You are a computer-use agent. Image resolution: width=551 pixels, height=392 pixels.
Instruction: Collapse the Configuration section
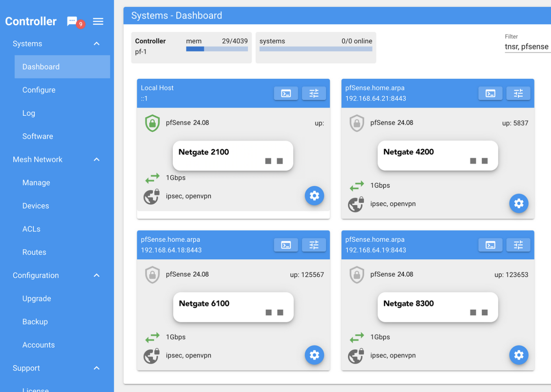point(96,275)
